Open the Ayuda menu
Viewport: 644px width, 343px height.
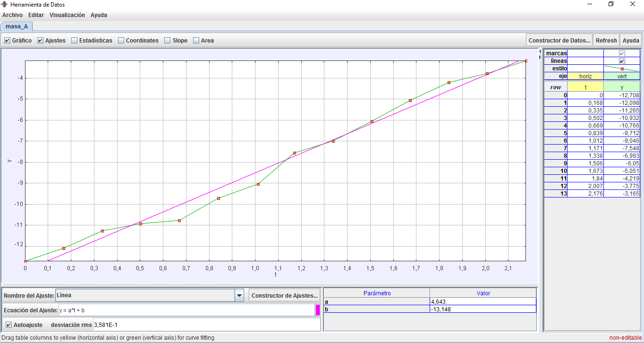(x=99, y=15)
